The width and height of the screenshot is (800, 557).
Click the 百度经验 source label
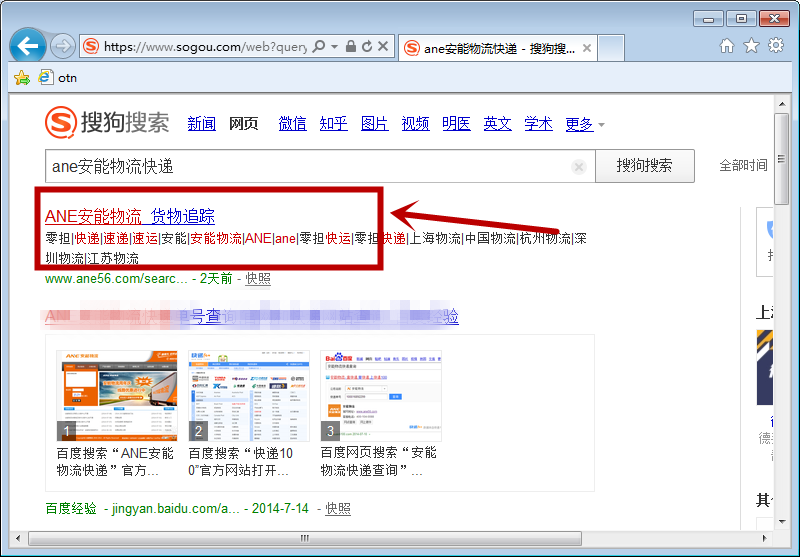click(x=71, y=509)
